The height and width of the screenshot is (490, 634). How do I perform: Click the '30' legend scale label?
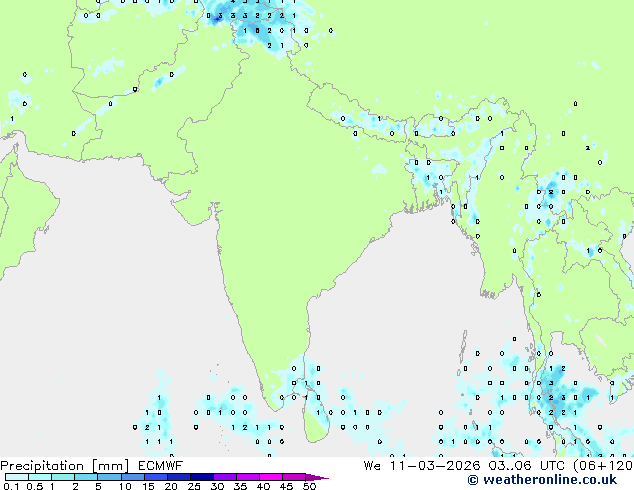[x=217, y=486]
